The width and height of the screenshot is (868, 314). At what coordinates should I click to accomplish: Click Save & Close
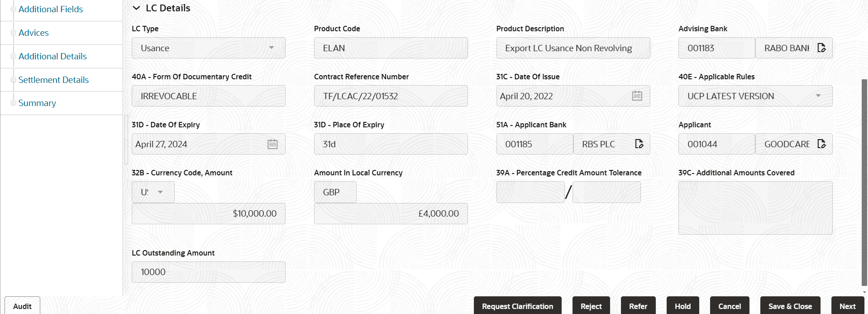pyautogui.click(x=790, y=306)
